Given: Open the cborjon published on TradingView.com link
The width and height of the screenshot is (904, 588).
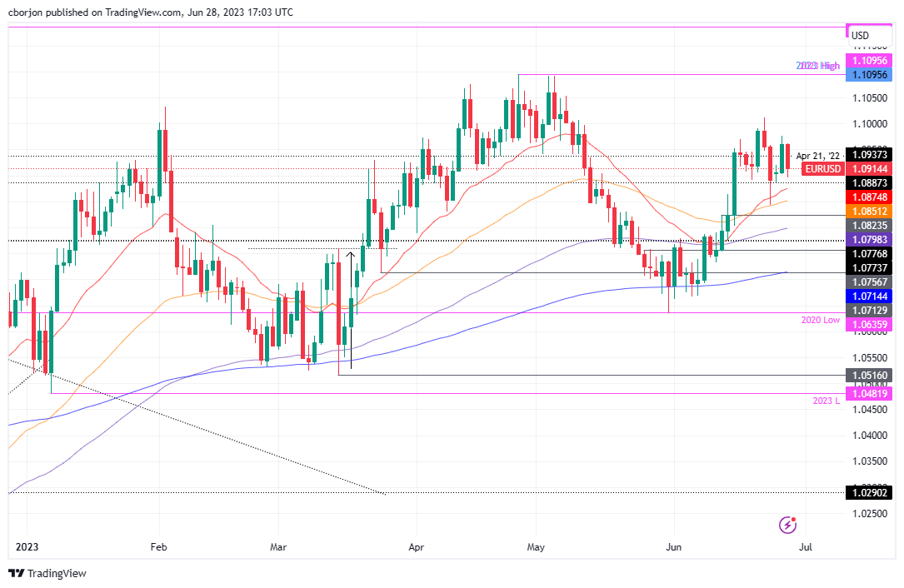Looking at the screenshot, I should [x=149, y=12].
